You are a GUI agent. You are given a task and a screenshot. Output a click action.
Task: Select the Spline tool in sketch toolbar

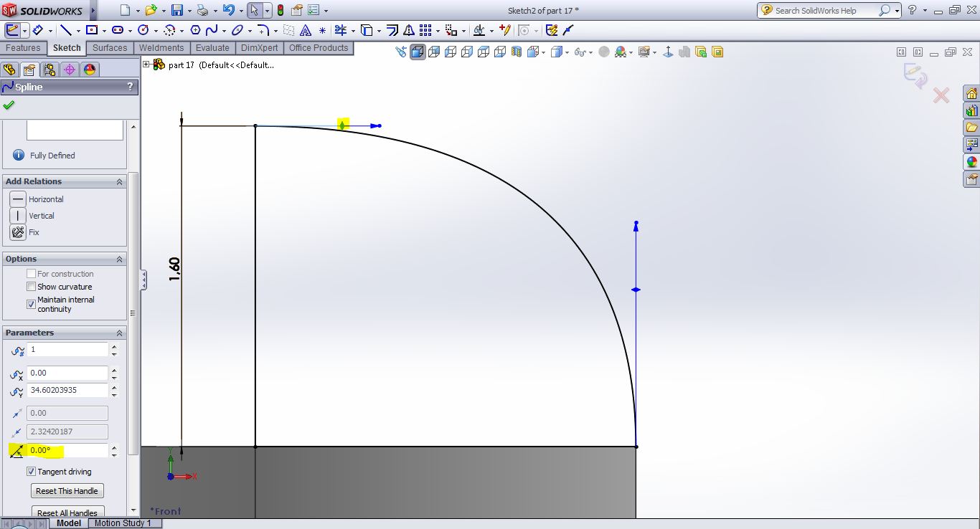(x=212, y=30)
